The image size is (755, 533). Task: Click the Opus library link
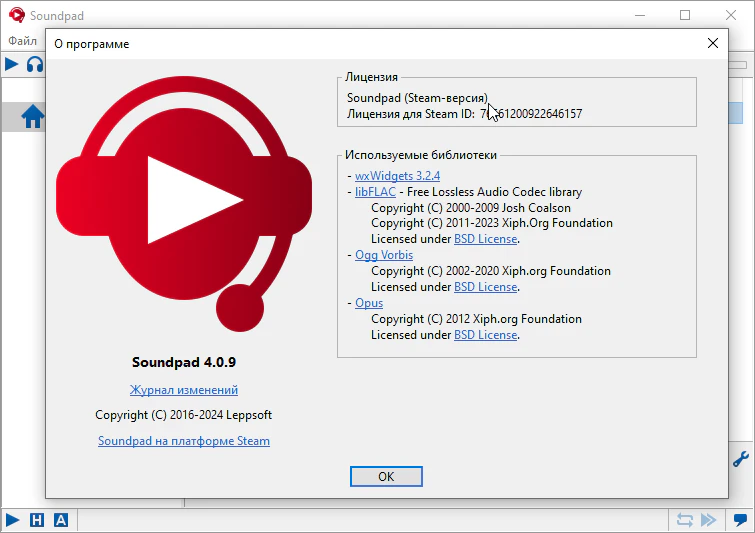(369, 303)
